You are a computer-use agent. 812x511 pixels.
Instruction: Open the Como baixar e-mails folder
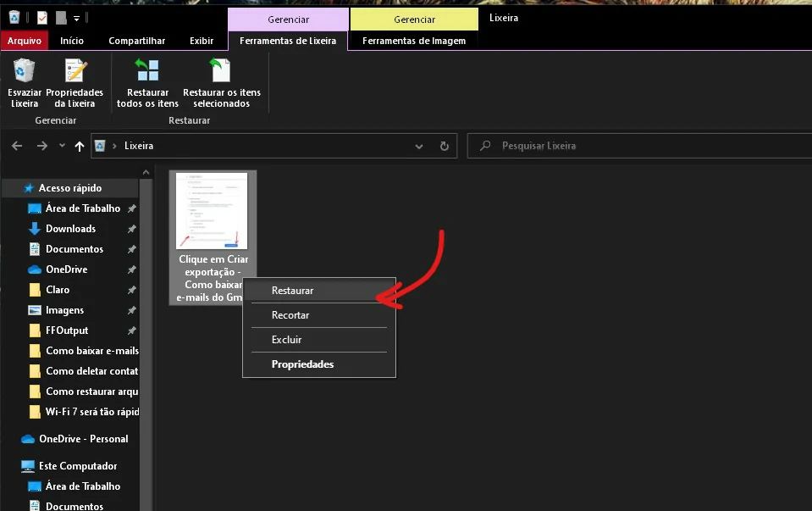[92, 351]
